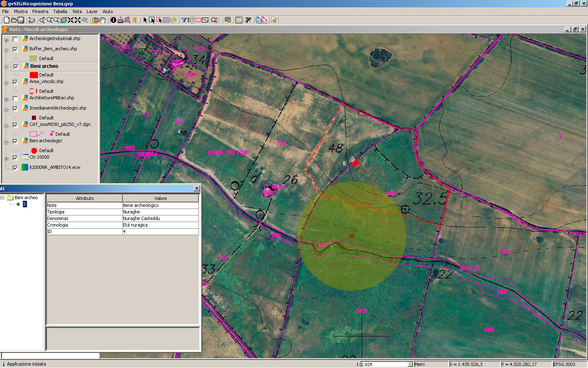Collapse the InsediamentiArcheologici.shp node
Image resolution: width=588 pixels, height=368 pixels.
(x=6, y=110)
